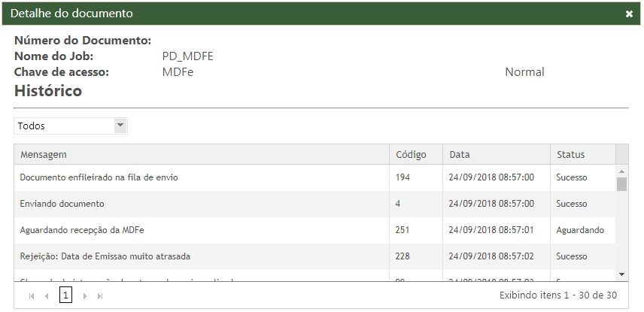644x312 pixels.
Task: Go to last page of results
Action: pos(100,296)
